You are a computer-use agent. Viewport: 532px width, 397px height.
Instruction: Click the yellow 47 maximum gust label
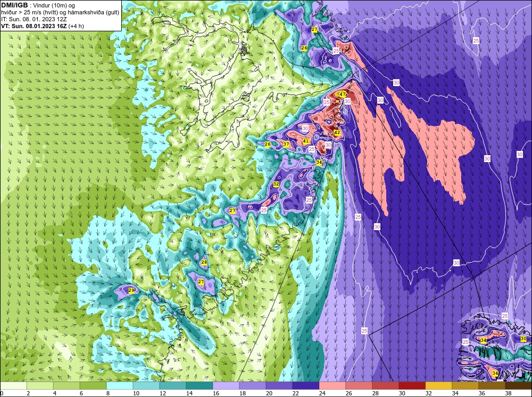(x=343, y=94)
